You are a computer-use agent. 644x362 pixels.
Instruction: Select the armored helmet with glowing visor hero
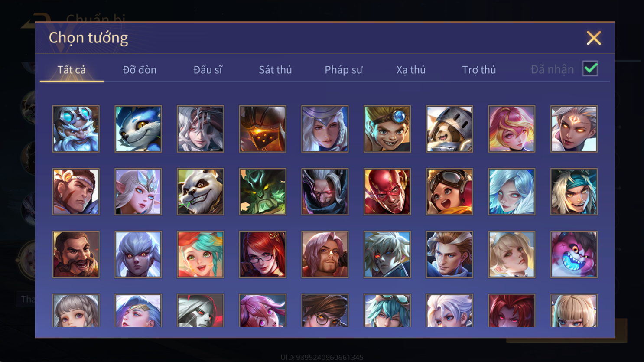coord(263,129)
